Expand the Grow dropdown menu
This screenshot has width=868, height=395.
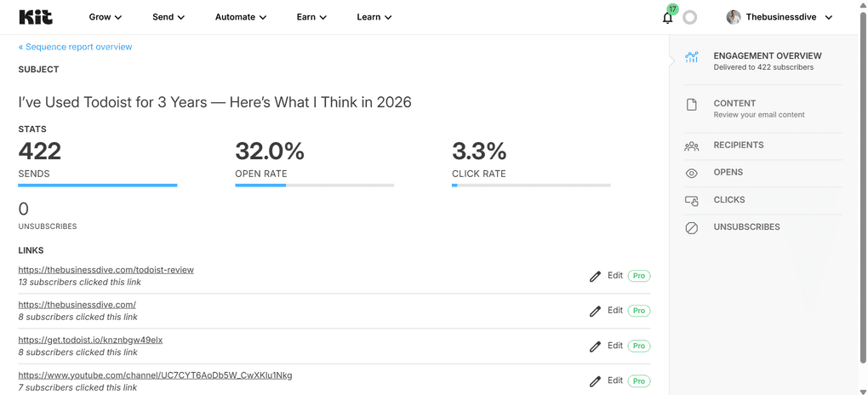tap(106, 17)
